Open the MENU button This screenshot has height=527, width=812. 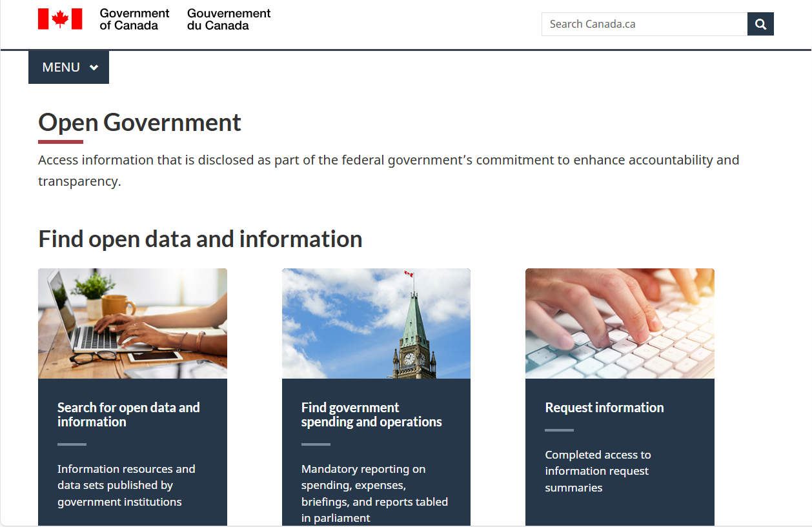tap(61, 67)
